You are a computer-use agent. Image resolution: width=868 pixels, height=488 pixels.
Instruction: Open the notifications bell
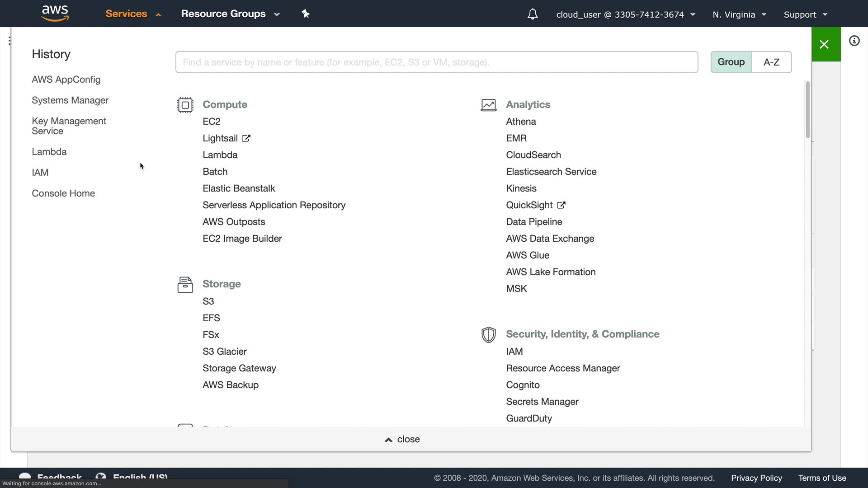(x=533, y=14)
